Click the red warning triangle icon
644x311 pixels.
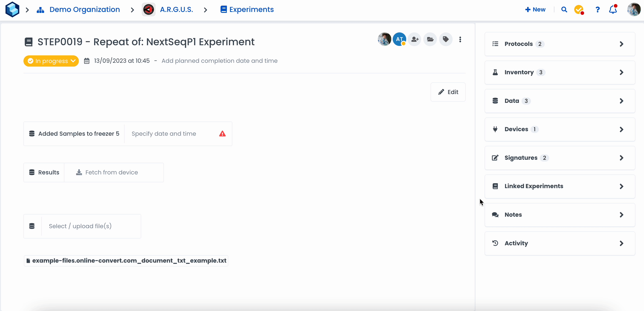pyautogui.click(x=222, y=134)
